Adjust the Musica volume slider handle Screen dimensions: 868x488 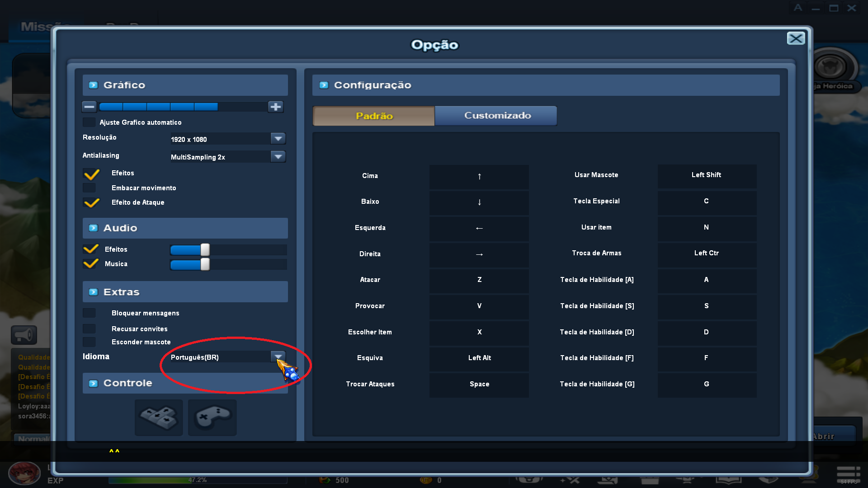205,264
